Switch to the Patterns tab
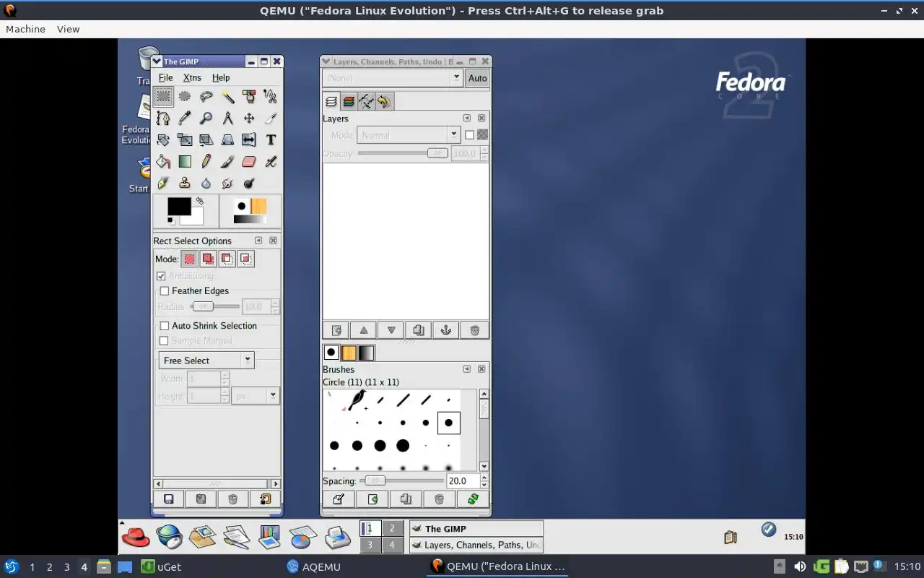The width and height of the screenshot is (924, 578). [349, 353]
